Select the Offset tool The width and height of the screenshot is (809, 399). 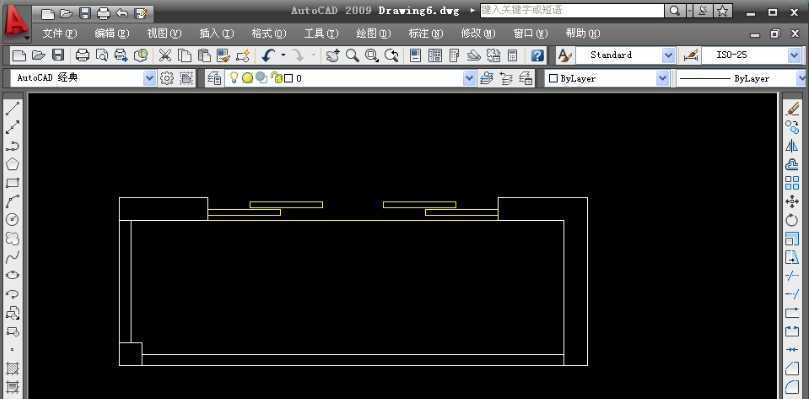[792, 165]
